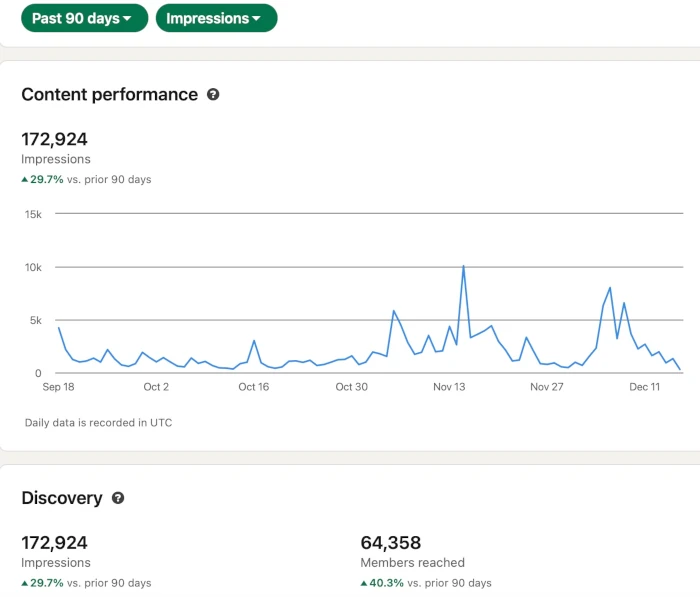The width and height of the screenshot is (700, 597).
Task: Click the 172,924 total under Content performance
Action: [54, 139]
